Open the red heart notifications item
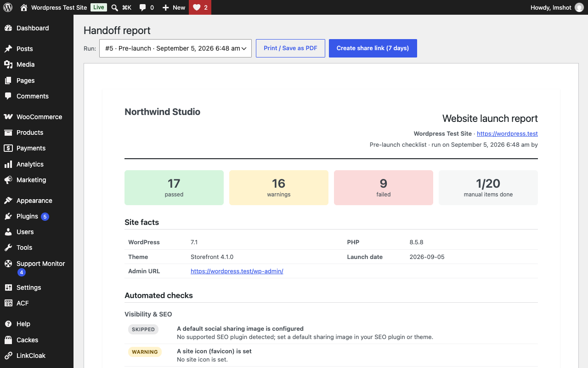The width and height of the screenshot is (588, 368). (x=200, y=7)
